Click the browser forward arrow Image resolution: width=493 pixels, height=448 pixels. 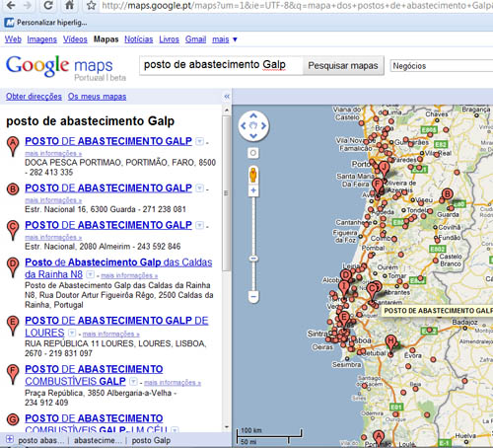[28, 5]
